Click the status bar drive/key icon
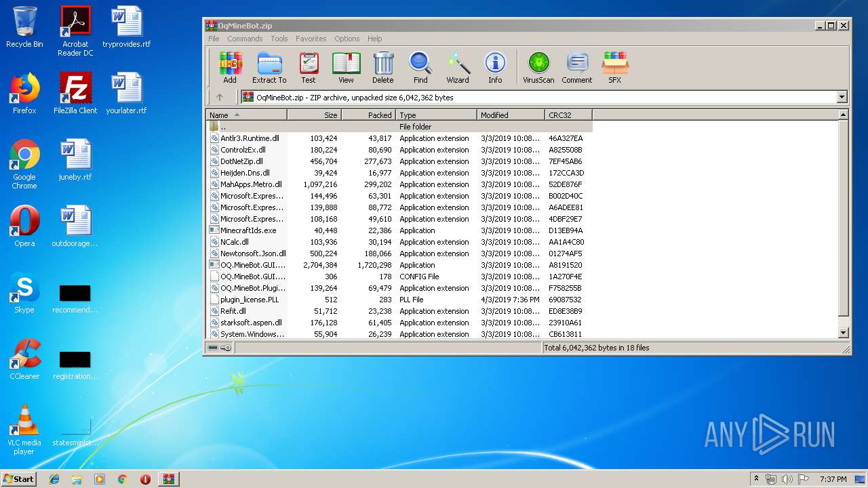 point(220,348)
